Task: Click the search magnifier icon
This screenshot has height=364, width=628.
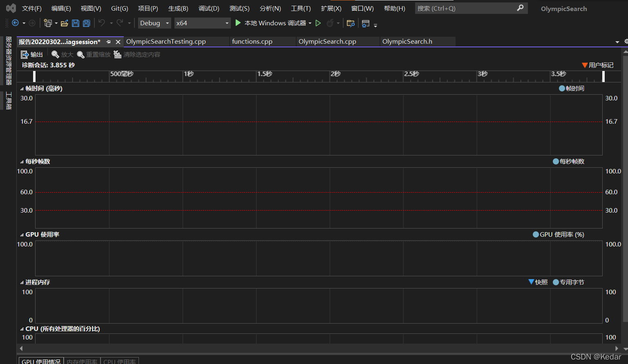Action: click(520, 8)
